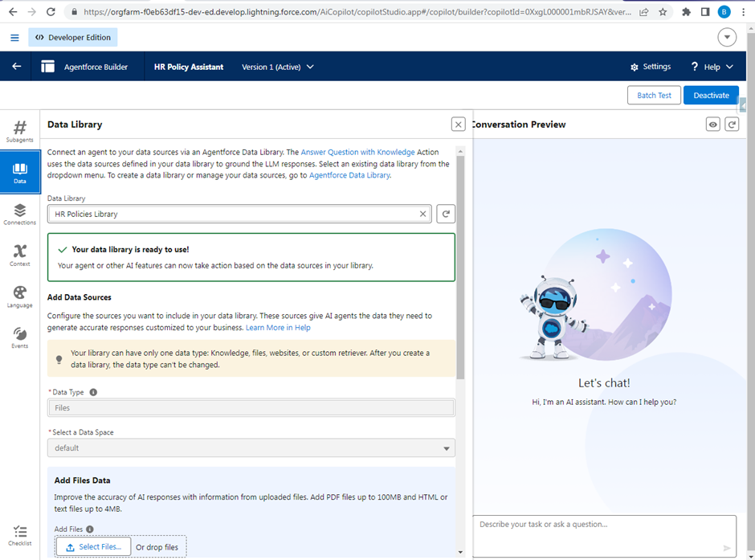This screenshot has height=560, width=755.
Task: Click the Deactivate button
Action: [711, 96]
